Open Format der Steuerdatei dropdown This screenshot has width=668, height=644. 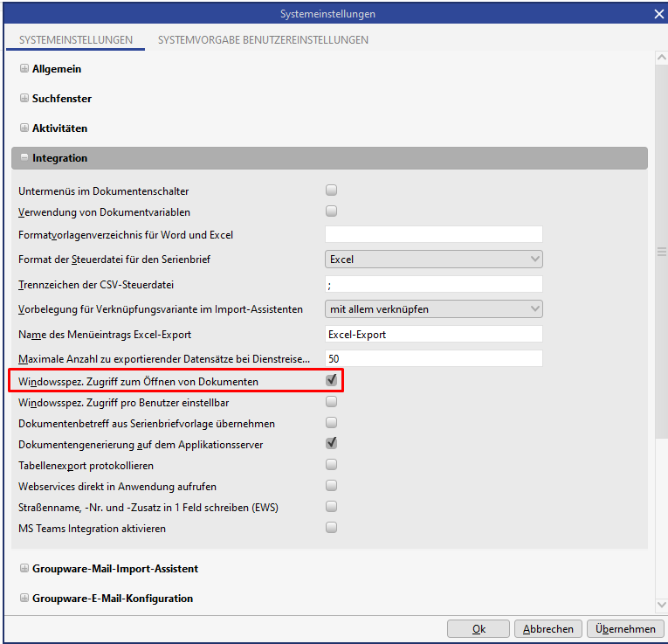coord(433,260)
